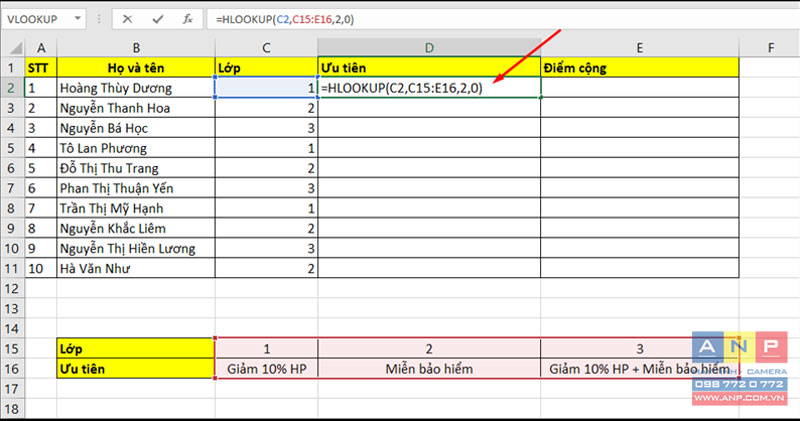Select row 12 header
The image size is (800, 421).
(x=12, y=288)
